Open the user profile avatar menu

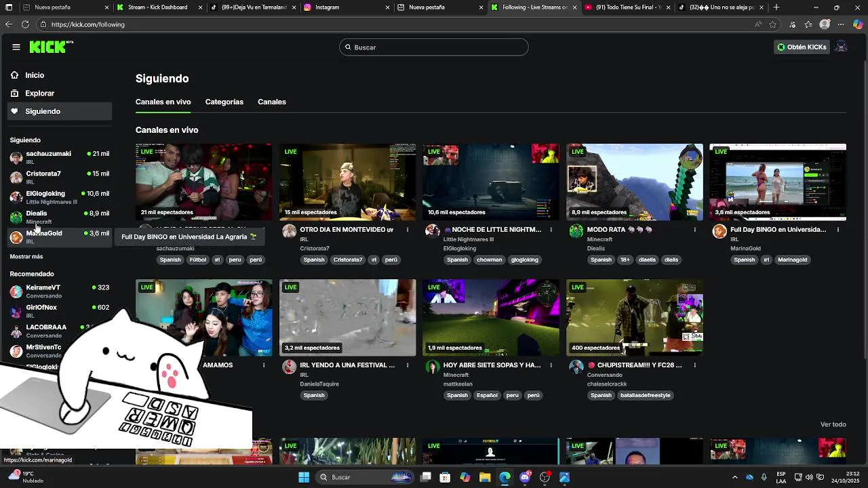(841, 47)
